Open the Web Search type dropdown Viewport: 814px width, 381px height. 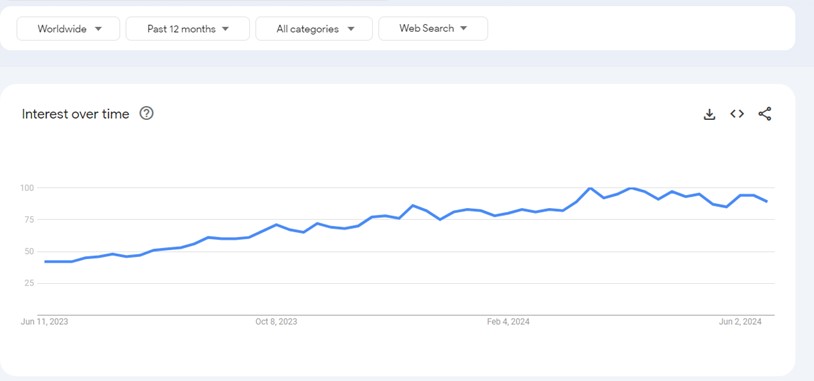click(433, 29)
